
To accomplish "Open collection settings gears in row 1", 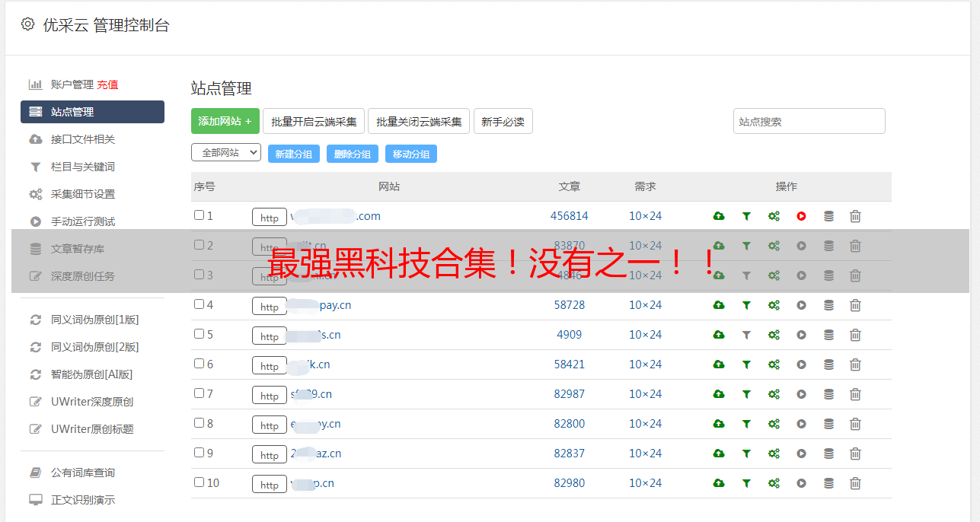I will coord(774,216).
